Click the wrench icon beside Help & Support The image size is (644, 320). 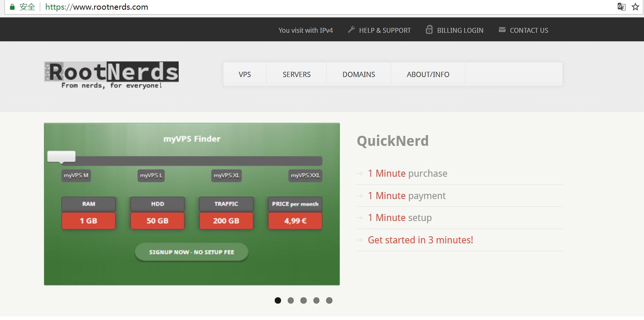(351, 30)
